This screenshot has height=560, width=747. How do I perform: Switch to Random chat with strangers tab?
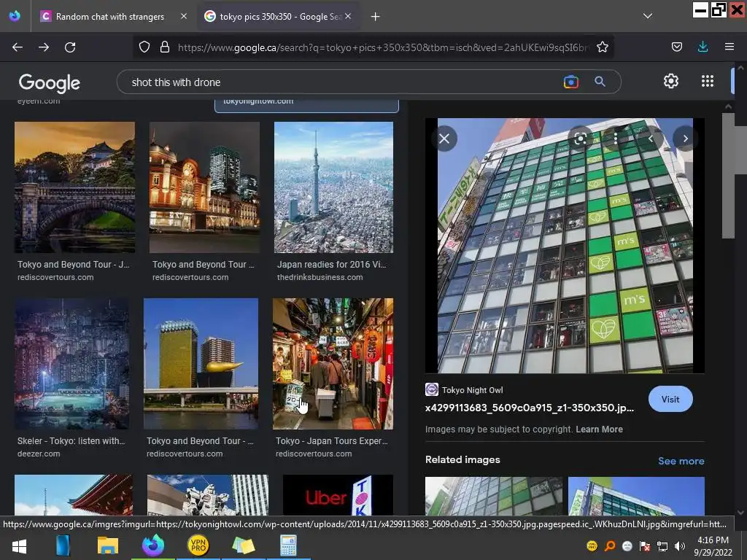(x=110, y=17)
